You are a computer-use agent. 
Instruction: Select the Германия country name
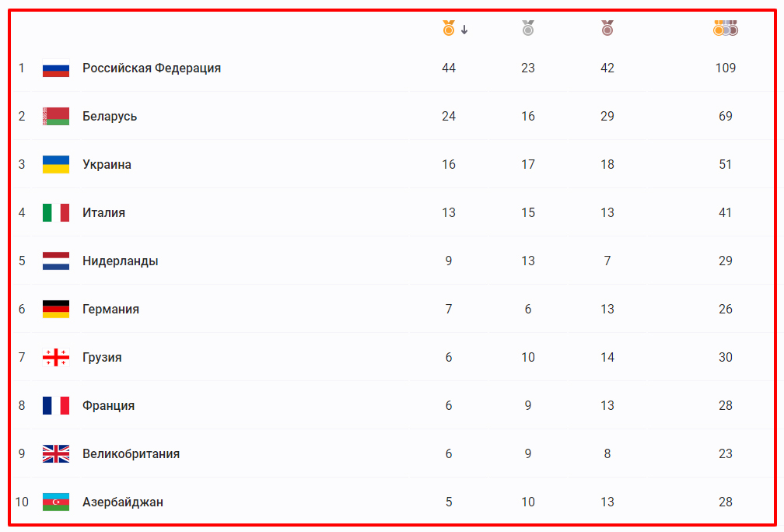point(110,309)
